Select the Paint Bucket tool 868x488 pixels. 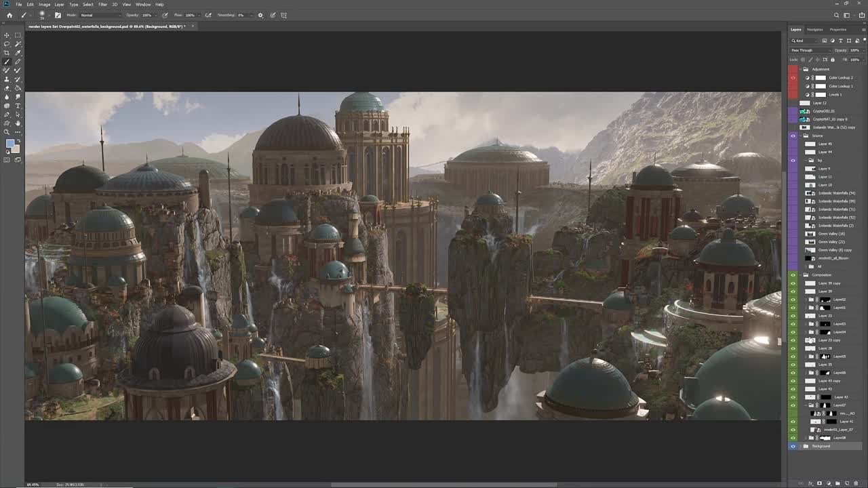(18, 88)
